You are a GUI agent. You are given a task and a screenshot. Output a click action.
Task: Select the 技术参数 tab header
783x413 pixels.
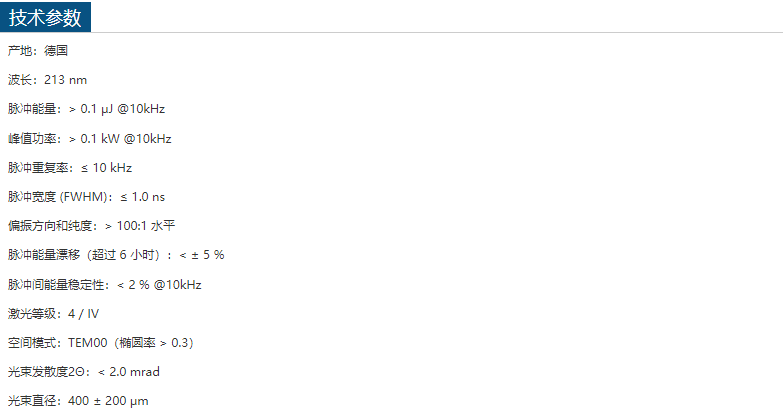click(x=45, y=17)
